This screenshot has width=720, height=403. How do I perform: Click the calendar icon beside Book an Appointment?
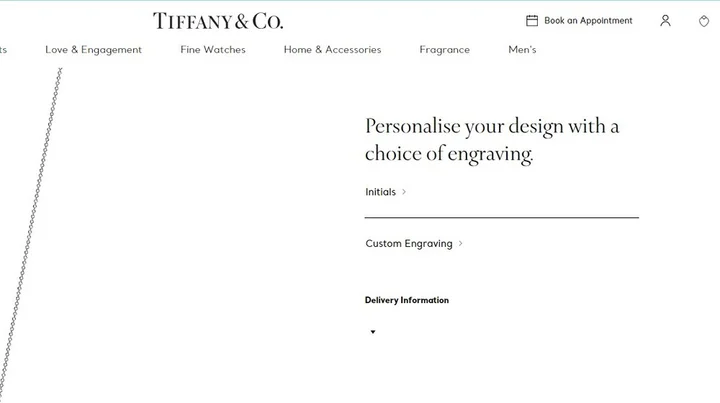[532, 21]
